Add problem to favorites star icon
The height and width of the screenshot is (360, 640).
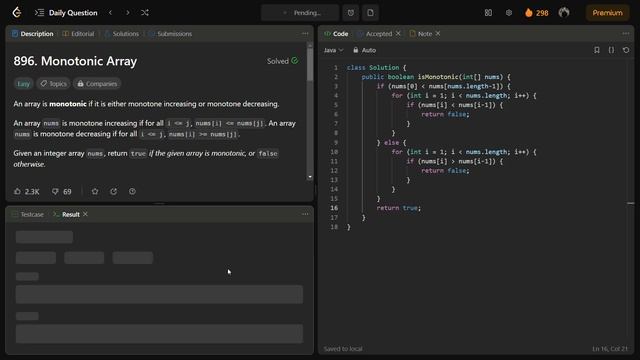tap(95, 191)
